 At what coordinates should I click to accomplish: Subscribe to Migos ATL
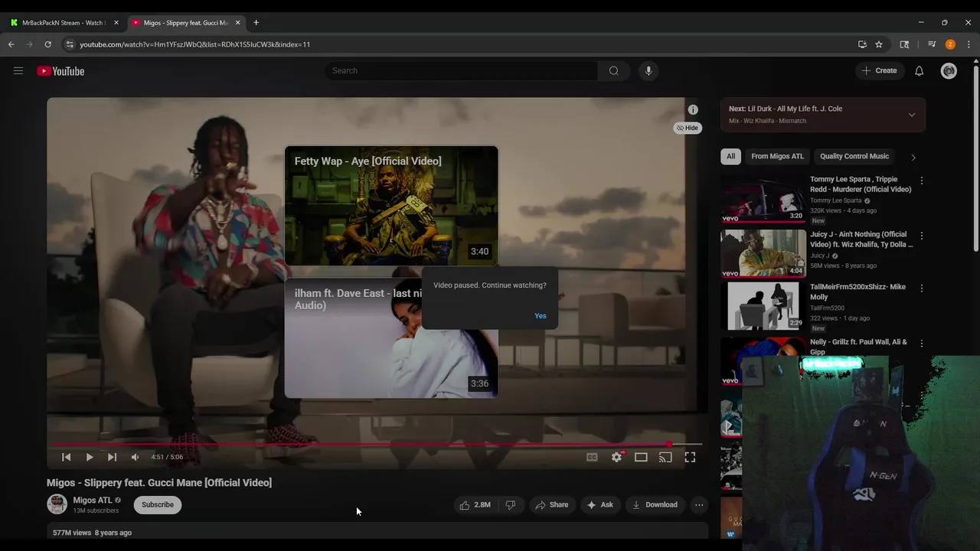[x=158, y=504]
